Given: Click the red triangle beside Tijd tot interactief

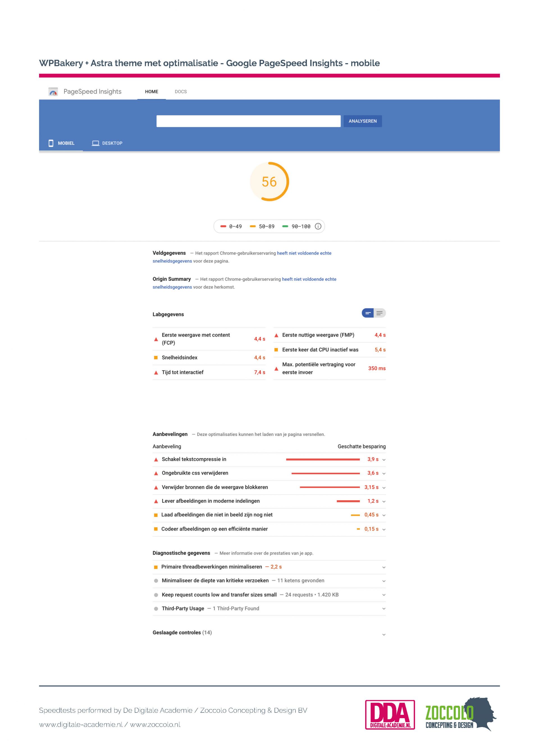Looking at the screenshot, I should [x=156, y=372].
